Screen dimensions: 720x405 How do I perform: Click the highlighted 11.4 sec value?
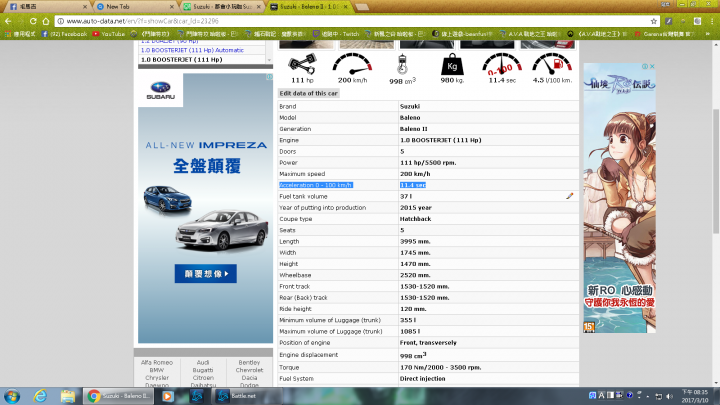coord(413,185)
